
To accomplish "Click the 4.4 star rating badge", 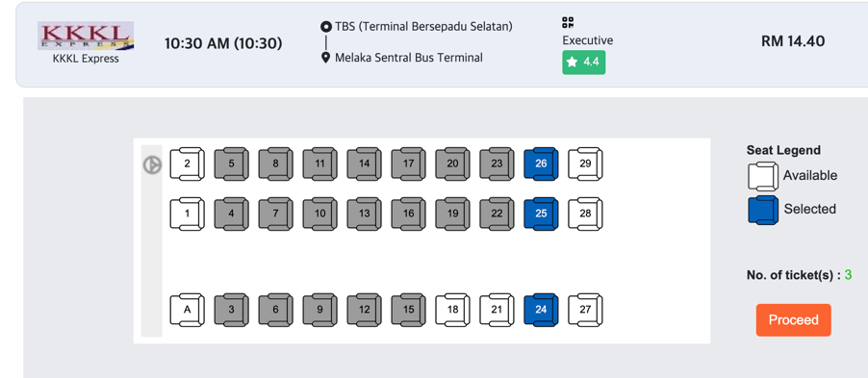I will 584,62.
